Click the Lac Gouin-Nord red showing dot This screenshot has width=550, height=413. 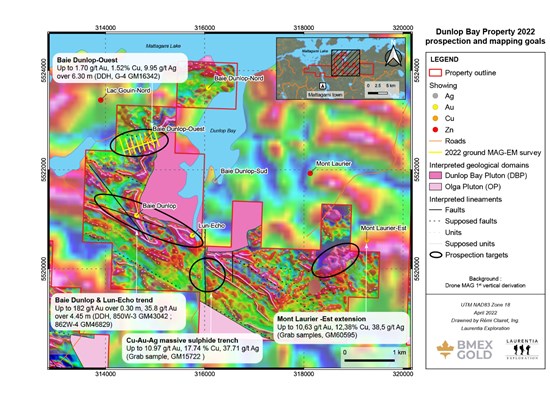tap(100, 100)
